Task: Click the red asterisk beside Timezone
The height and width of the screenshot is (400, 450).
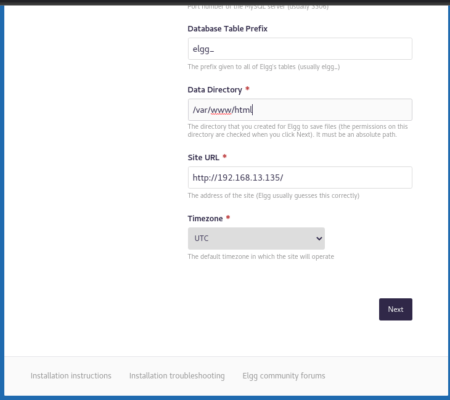Action: point(228,217)
